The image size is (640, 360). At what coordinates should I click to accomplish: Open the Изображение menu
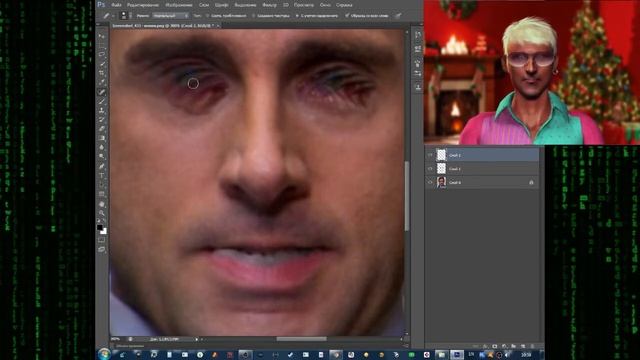pos(178,5)
